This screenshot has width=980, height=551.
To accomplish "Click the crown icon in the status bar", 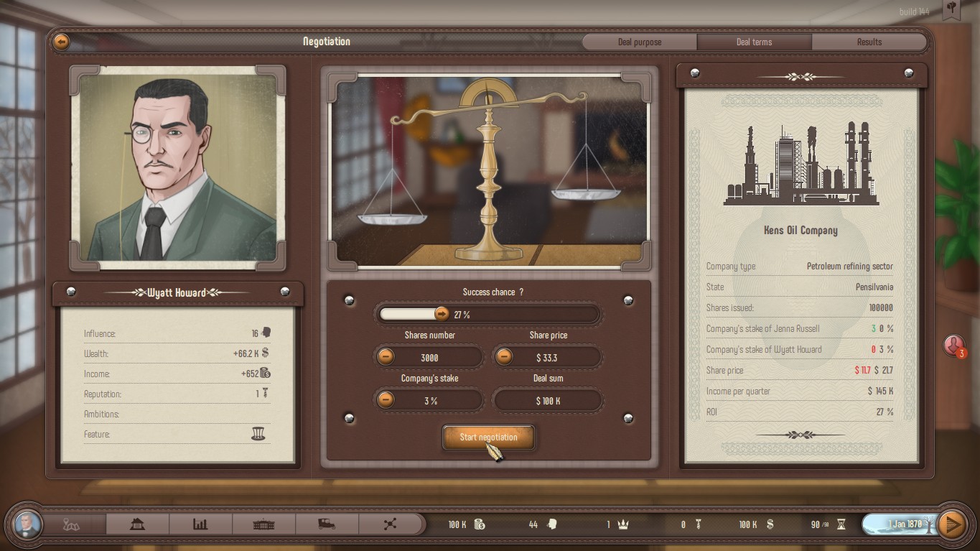I will [x=622, y=524].
